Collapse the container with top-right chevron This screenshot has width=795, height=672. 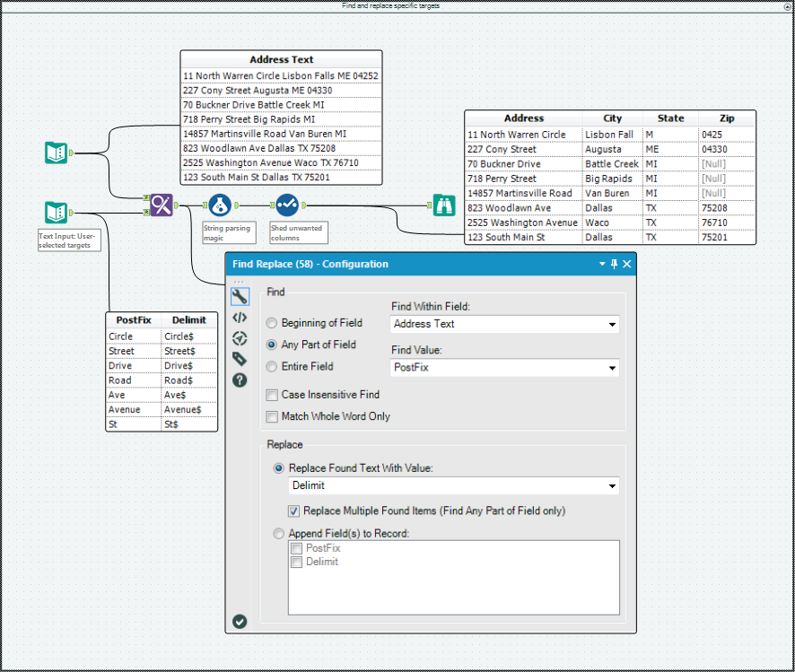[787, 6]
